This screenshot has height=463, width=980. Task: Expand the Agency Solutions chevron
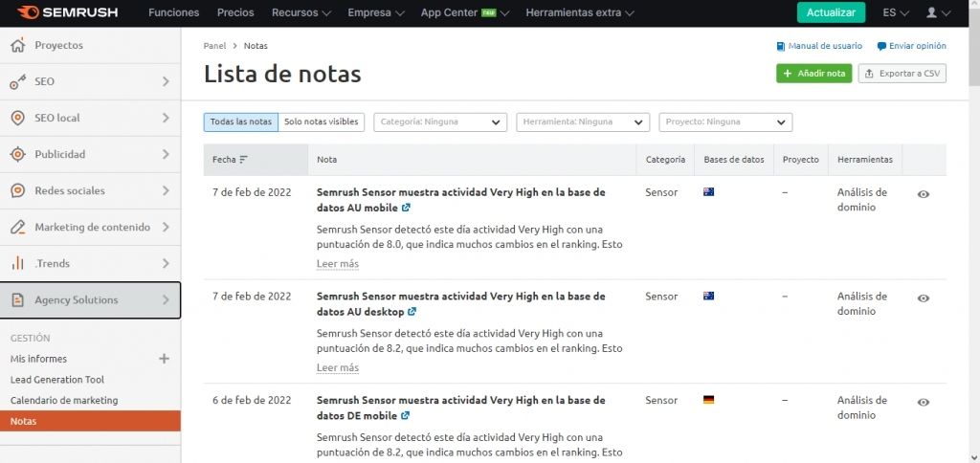pos(166,300)
